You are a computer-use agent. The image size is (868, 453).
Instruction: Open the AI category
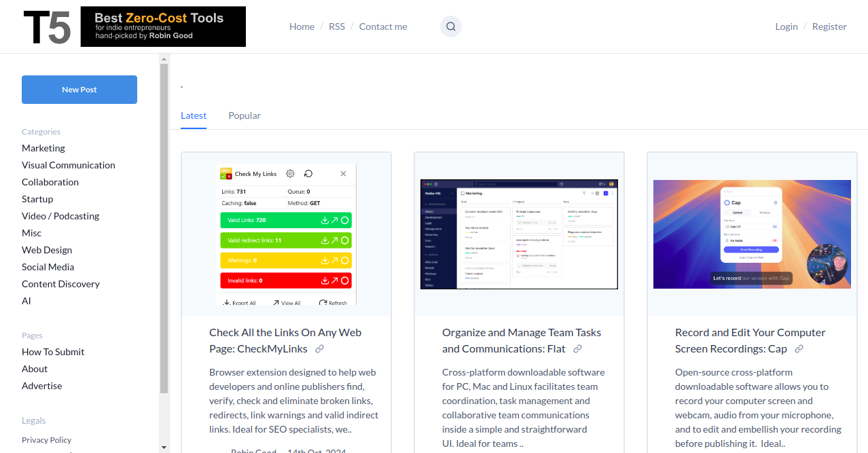click(26, 301)
